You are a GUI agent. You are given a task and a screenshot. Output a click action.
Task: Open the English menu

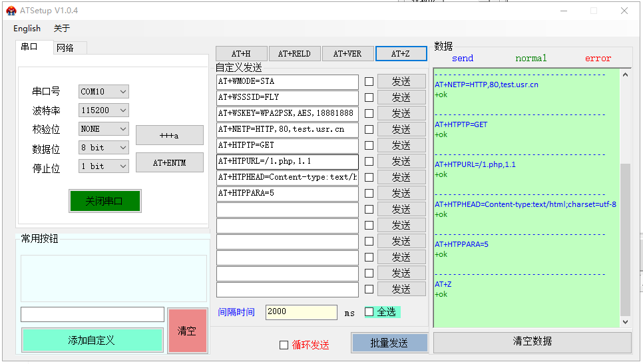pyautogui.click(x=27, y=29)
